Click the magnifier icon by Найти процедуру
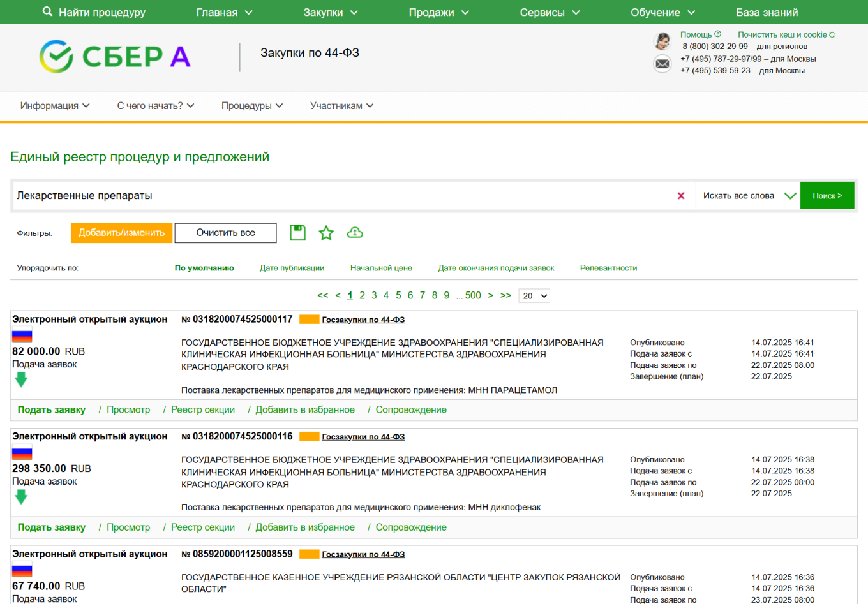The height and width of the screenshot is (604, 868). 47,12
